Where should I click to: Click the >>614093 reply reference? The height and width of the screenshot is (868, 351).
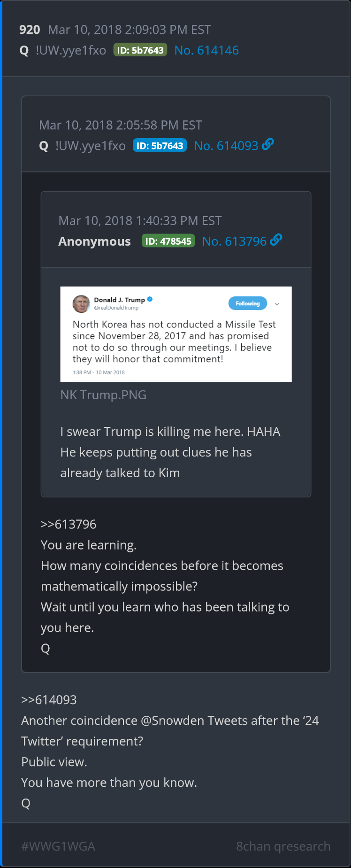click(49, 700)
